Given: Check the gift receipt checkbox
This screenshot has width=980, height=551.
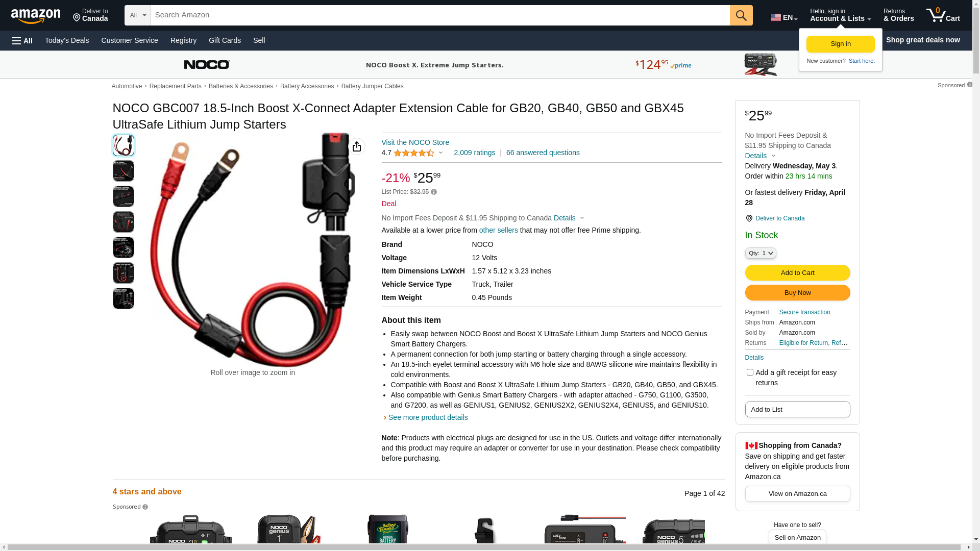Looking at the screenshot, I should pos(750,372).
